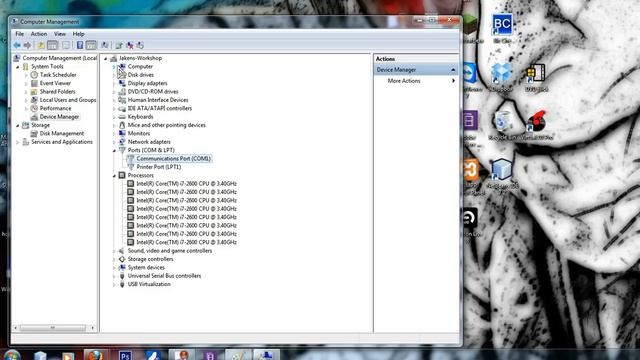Select Shared Folders in the tree

[x=58, y=91]
